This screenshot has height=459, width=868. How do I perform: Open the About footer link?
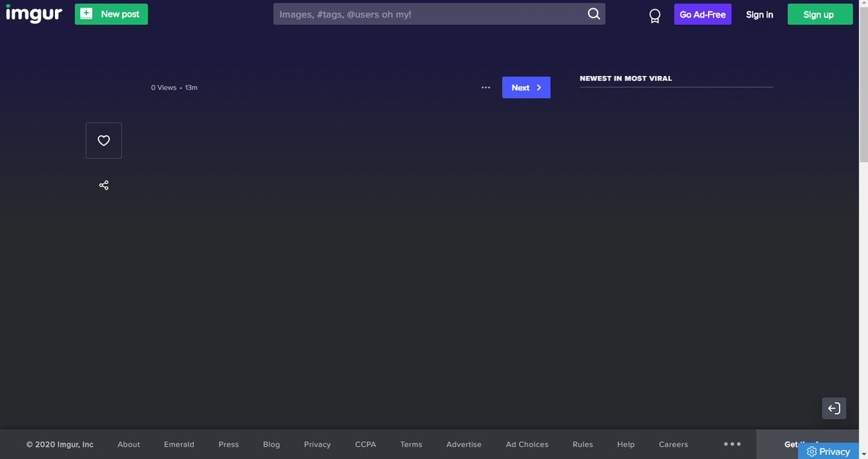coord(129,445)
